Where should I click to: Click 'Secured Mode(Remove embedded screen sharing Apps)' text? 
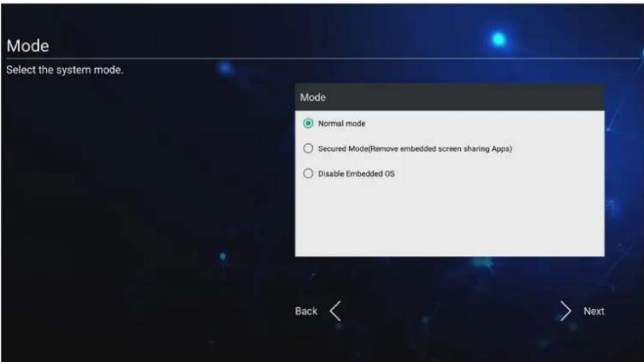coord(415,149)
